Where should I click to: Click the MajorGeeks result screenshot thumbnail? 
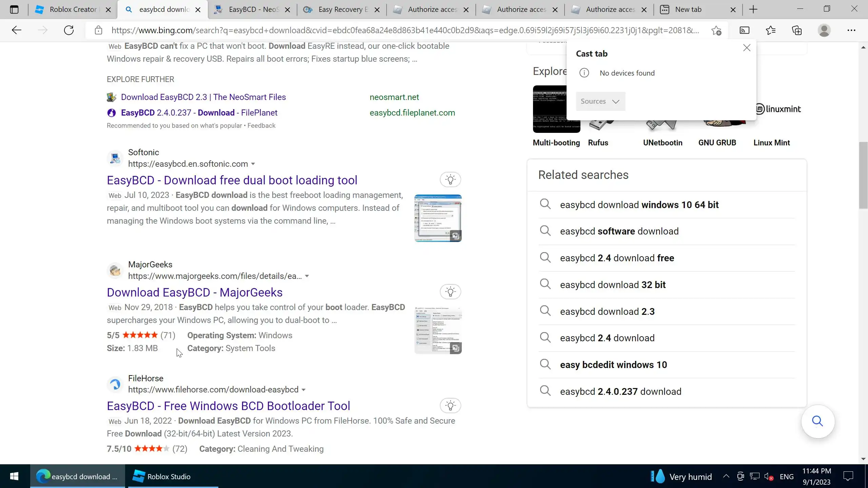[438, 330]
